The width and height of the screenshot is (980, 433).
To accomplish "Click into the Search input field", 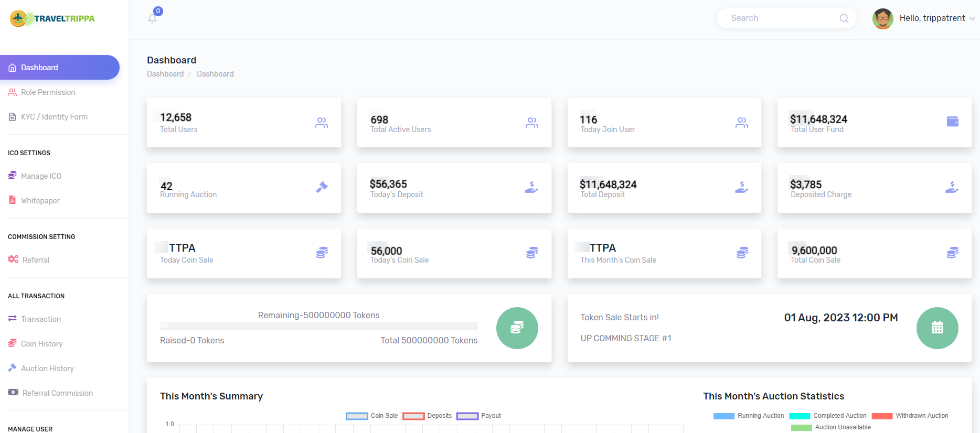I will tap(782, 18).
